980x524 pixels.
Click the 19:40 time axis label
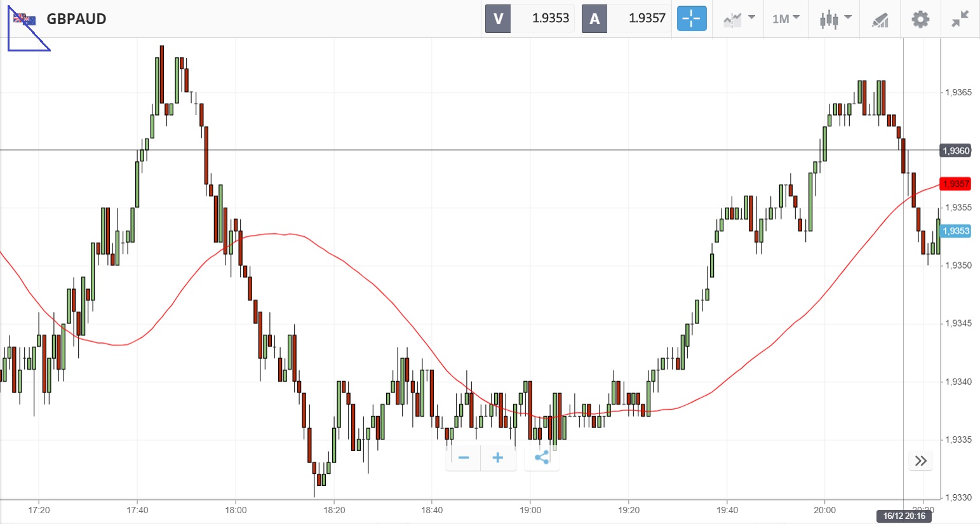[x=727, y=510]
